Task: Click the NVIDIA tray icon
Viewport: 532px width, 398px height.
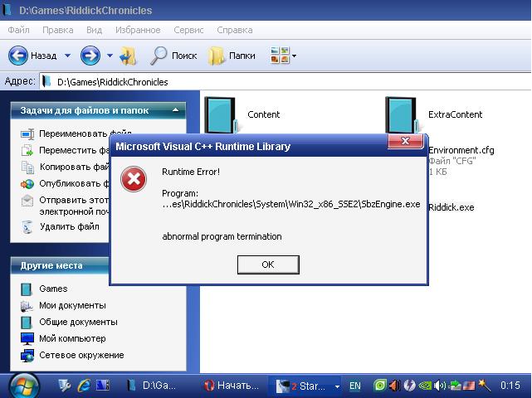Action: coord(425,386)
